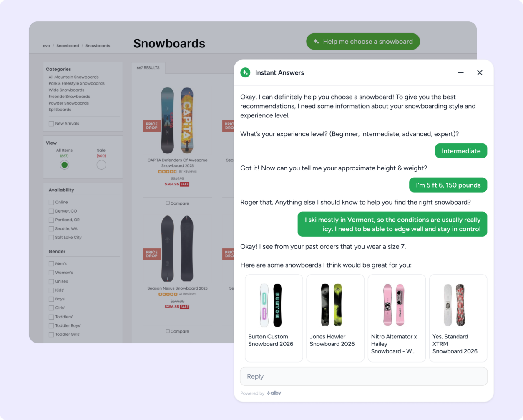523x420 pixels.
Task: Close the Instant Answers chat panel
Action: [480, 72]
